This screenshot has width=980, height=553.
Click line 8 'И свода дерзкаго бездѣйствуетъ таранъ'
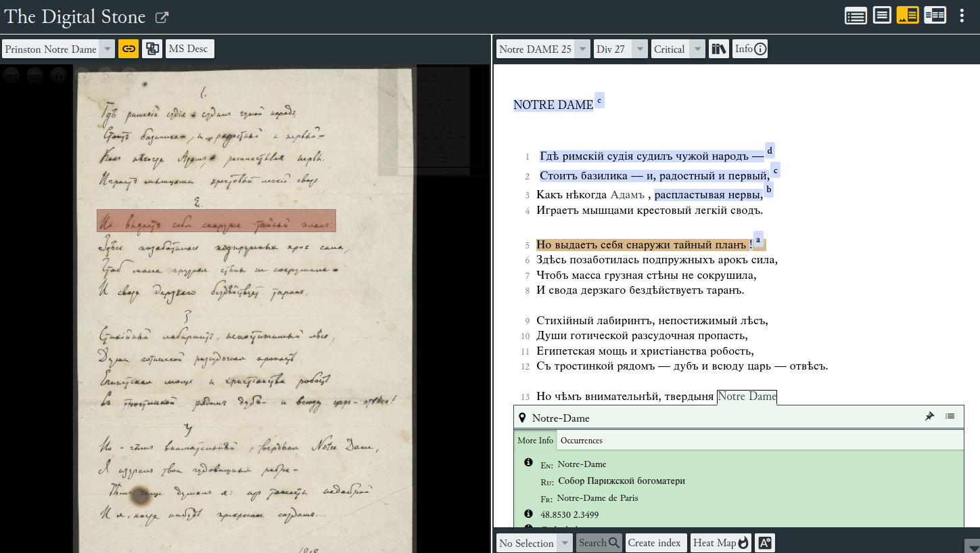pyautogui.click(x=640, y=290)
